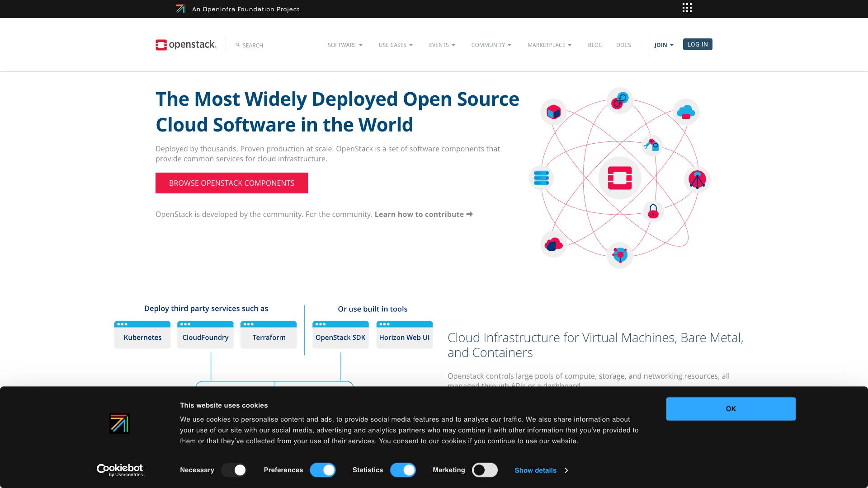Click the central OpenStack logo in the orbit
Image resolution: width=868 pixels, height=488 pixels.
click(x=620, y=178)
